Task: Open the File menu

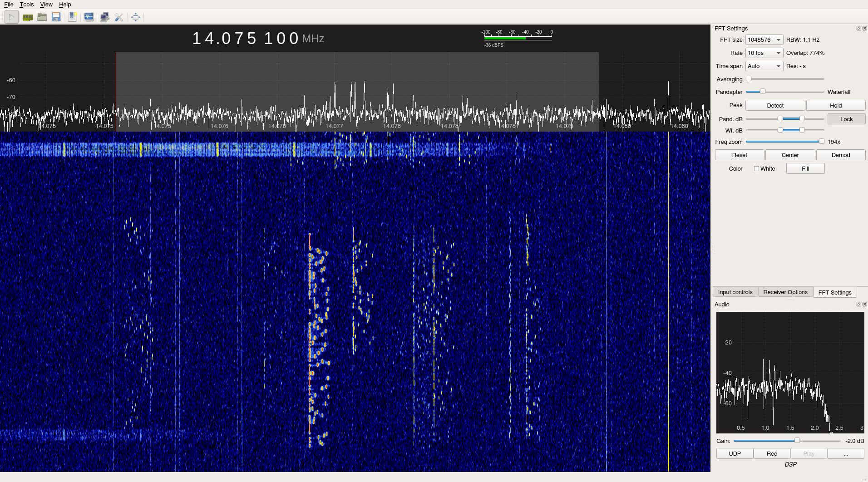Action: click(x=9, y=5)
